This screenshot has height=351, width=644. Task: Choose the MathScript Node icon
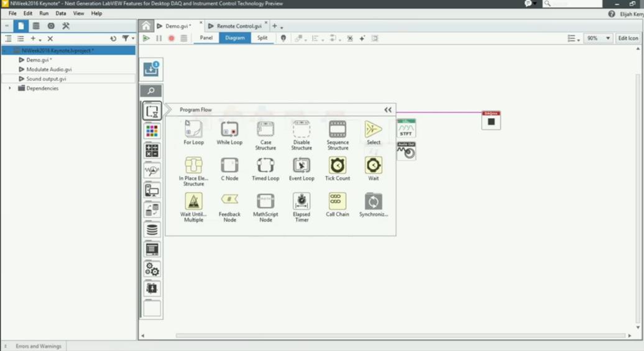(265, 201)
